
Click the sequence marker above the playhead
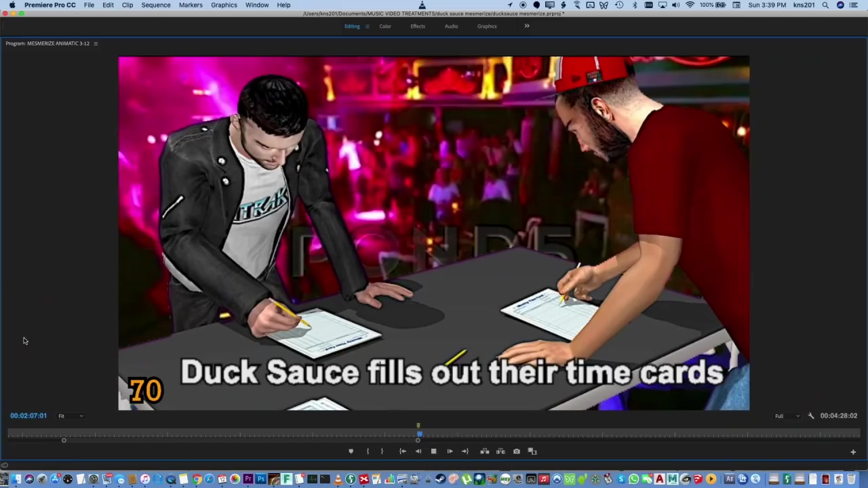coord(418,426)
